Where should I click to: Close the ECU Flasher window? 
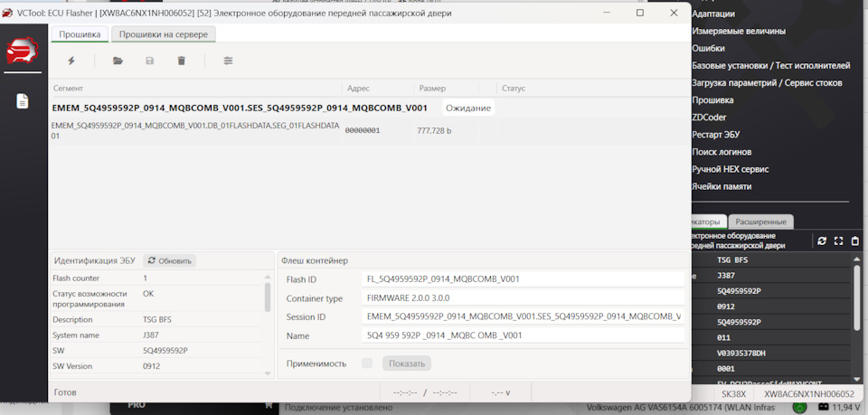(x=674, y=13)
